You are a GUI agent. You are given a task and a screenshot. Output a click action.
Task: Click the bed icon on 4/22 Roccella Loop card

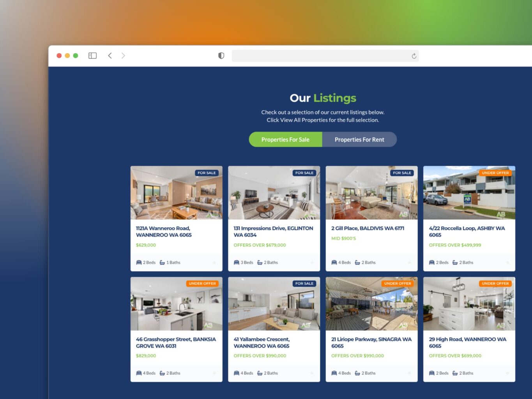pyautogui.click(x=431, y=263)
